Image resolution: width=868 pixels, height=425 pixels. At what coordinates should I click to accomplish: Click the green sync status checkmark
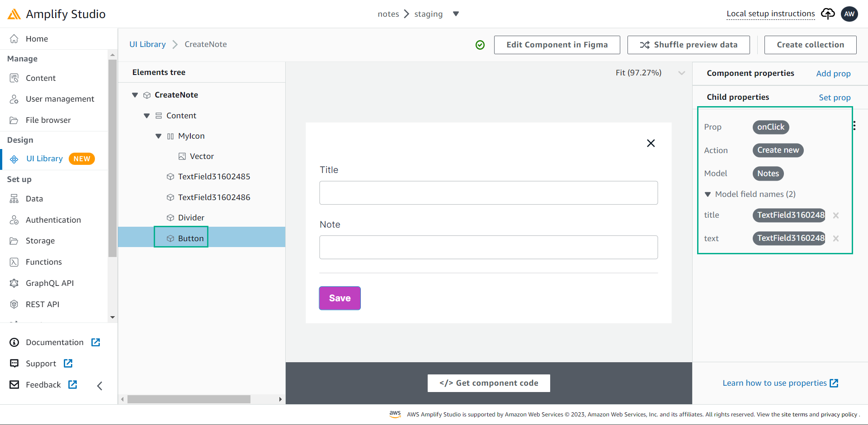480,45
